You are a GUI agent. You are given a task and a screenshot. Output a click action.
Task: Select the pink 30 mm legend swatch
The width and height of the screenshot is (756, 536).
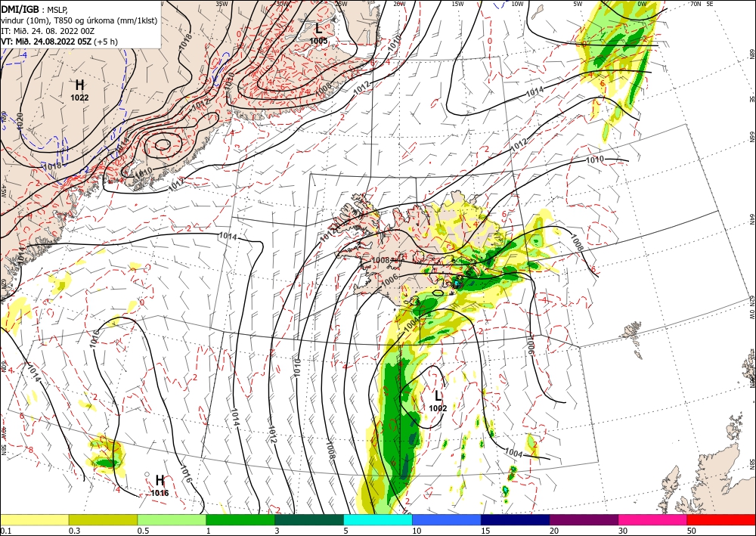click(653, 519)
